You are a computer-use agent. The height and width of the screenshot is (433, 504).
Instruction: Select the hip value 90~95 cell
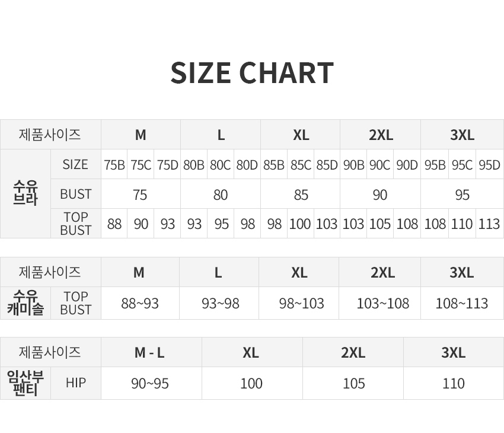(151, 383)
